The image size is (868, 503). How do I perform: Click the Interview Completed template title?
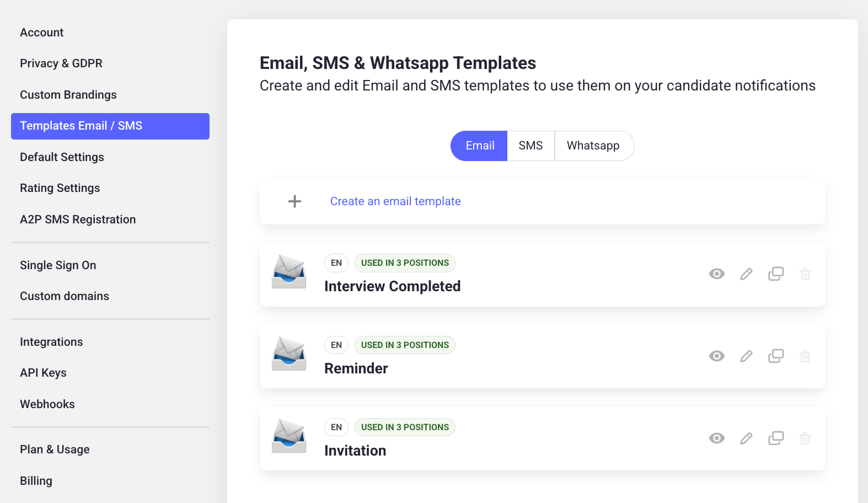point(392,286)
